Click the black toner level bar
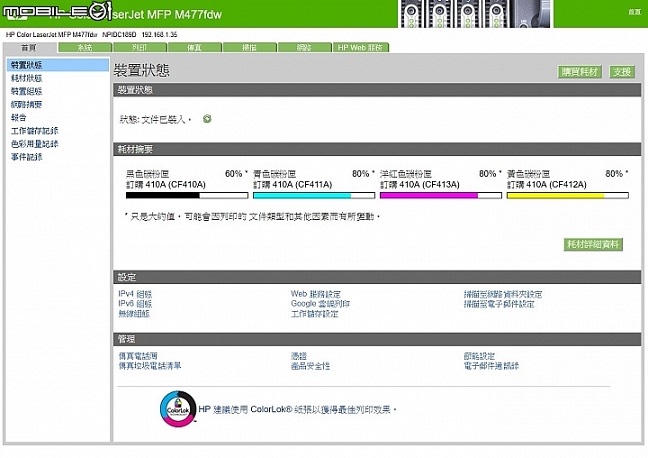The image size is (648, 458). pos(187,196)
